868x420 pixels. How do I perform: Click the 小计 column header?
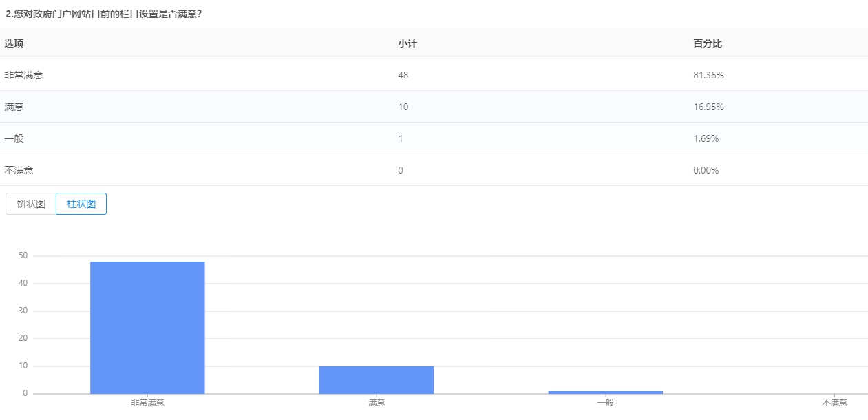click(407, 43)
